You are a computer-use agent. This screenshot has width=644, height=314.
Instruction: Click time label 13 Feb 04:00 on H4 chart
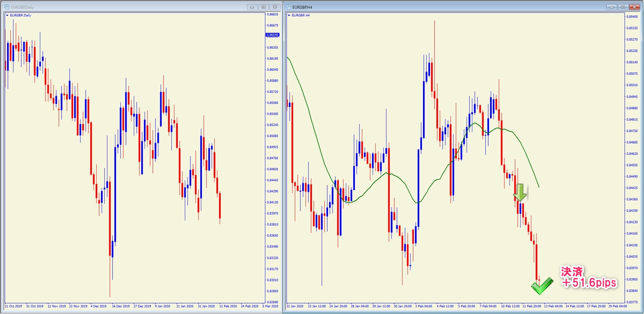point(553,306)
